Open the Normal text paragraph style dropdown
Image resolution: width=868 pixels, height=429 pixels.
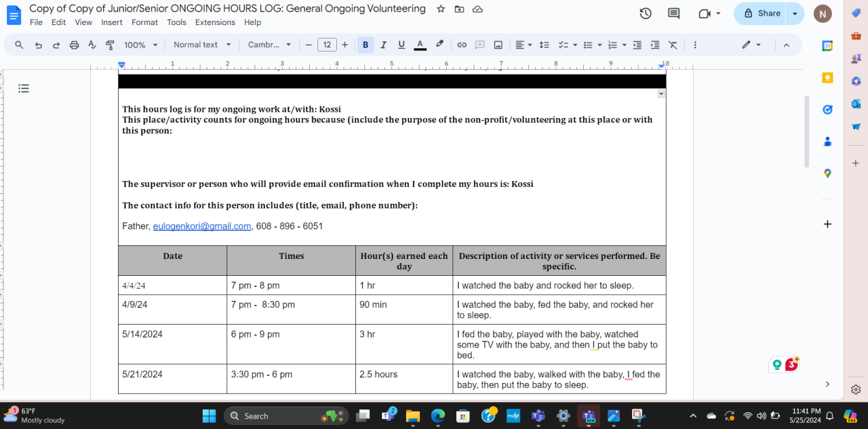(202, 45)
